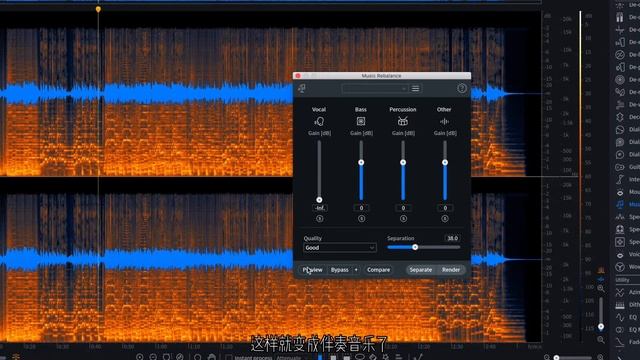Open Wow & Flutter module icon
This screenshot has height=360, width=640.
(620, 267)
